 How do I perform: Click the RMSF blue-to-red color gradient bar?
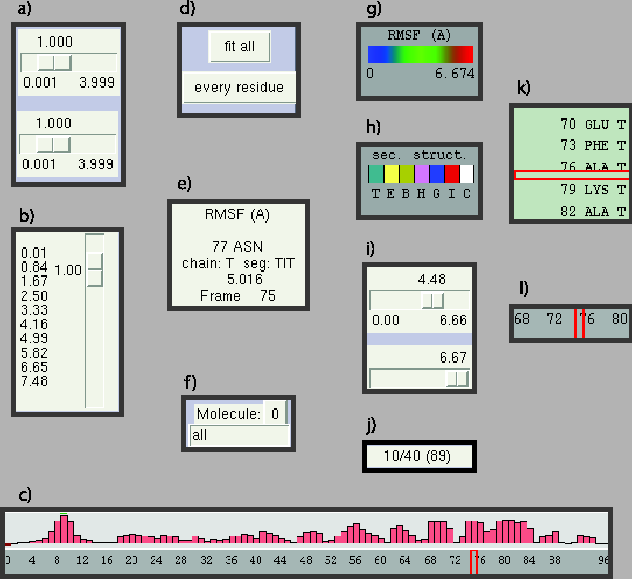[420, 54]
